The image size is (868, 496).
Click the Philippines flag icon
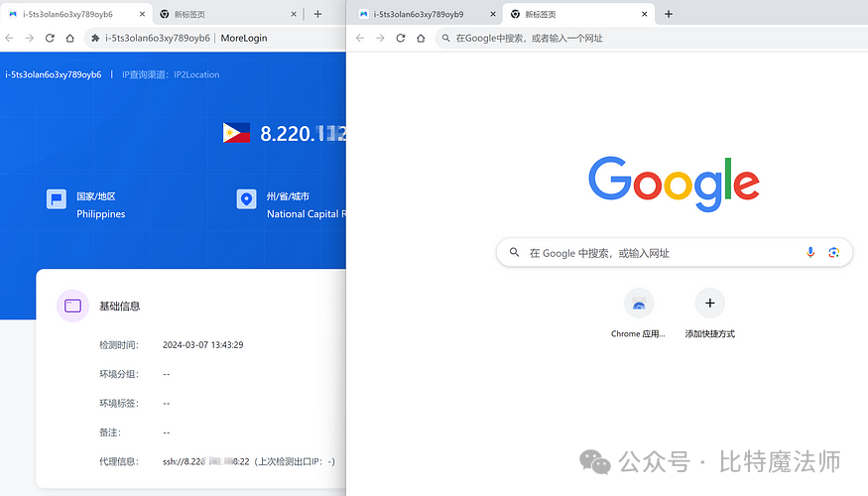point(236,133)
